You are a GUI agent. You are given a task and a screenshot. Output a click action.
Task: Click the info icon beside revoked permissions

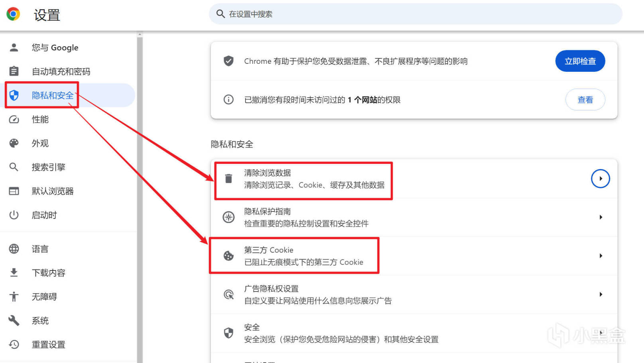click(x=228, y=99)
